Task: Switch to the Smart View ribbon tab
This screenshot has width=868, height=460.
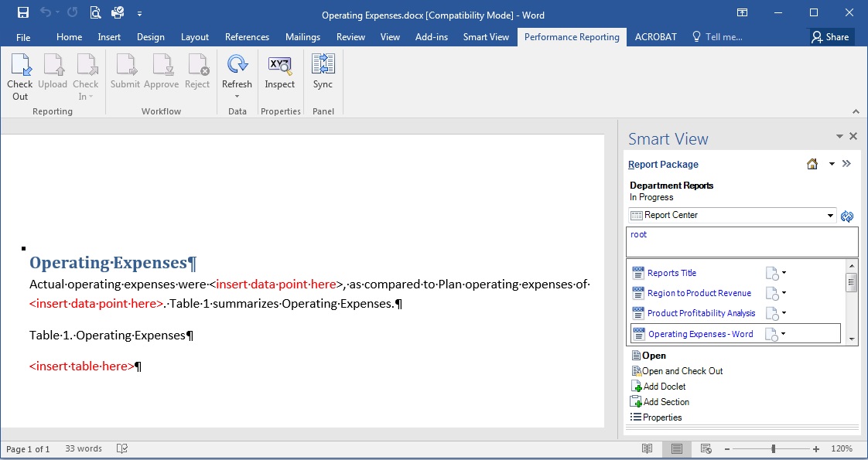Action: tap(486, 36)
